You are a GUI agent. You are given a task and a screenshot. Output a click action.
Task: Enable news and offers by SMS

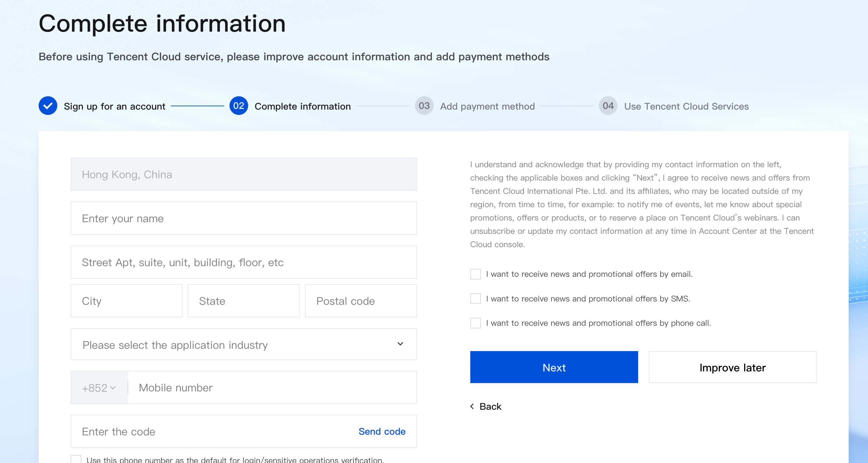coord(475,298)
